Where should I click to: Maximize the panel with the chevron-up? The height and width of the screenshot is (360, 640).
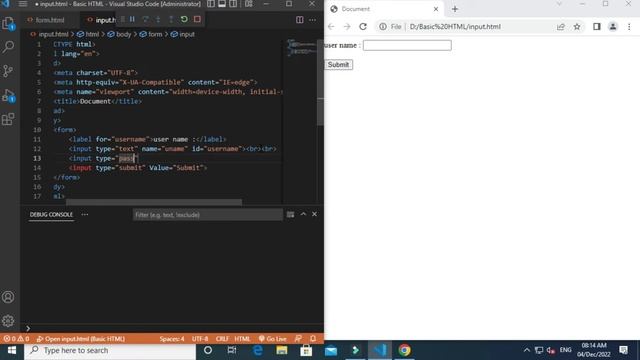pos(303,214)
